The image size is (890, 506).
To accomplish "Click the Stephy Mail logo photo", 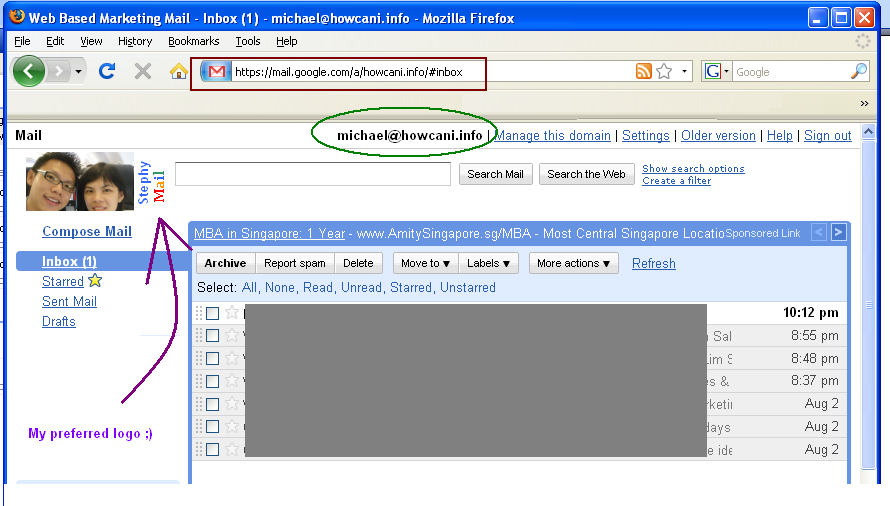I will [x=80, y=181].
